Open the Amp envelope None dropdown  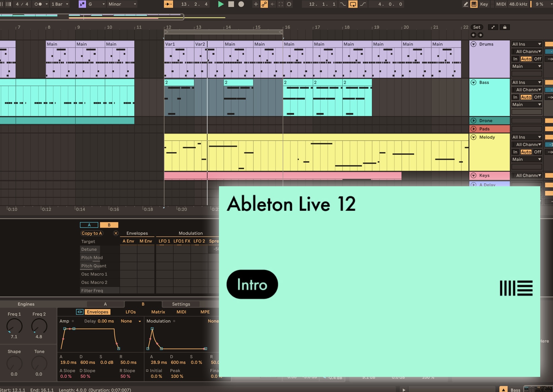131,321
